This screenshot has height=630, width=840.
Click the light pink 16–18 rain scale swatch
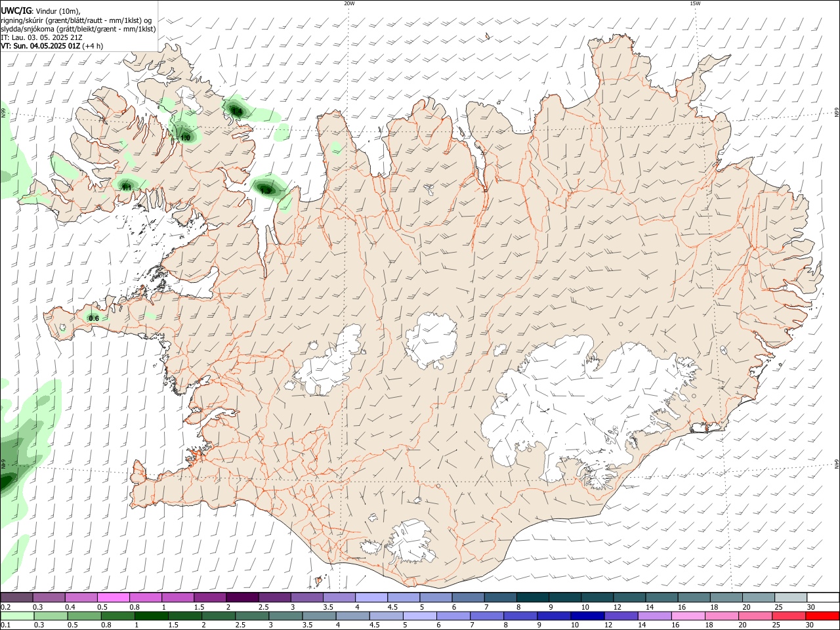pos(687,616)
